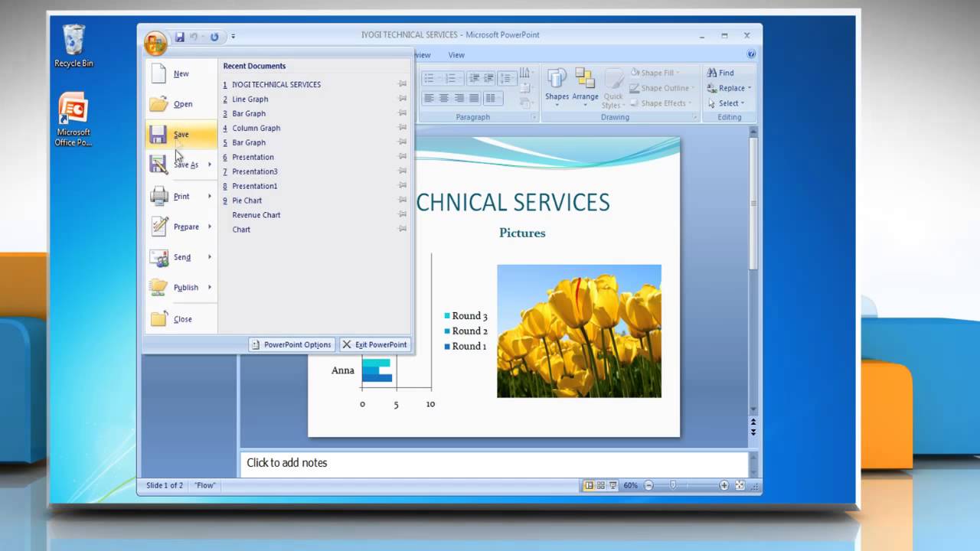Viewport: 980px width, 551px height.
Task: Click the Exit PowerPoint button
Action: point(375,344)
